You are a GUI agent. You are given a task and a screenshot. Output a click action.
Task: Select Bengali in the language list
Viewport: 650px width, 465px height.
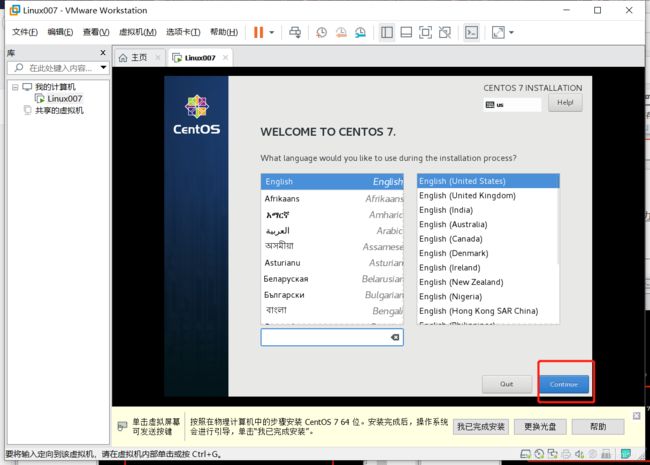(x=332, y=310)
